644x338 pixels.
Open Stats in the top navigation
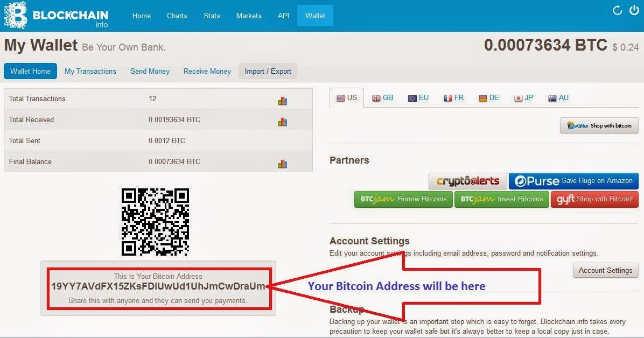tap(212, 16)
